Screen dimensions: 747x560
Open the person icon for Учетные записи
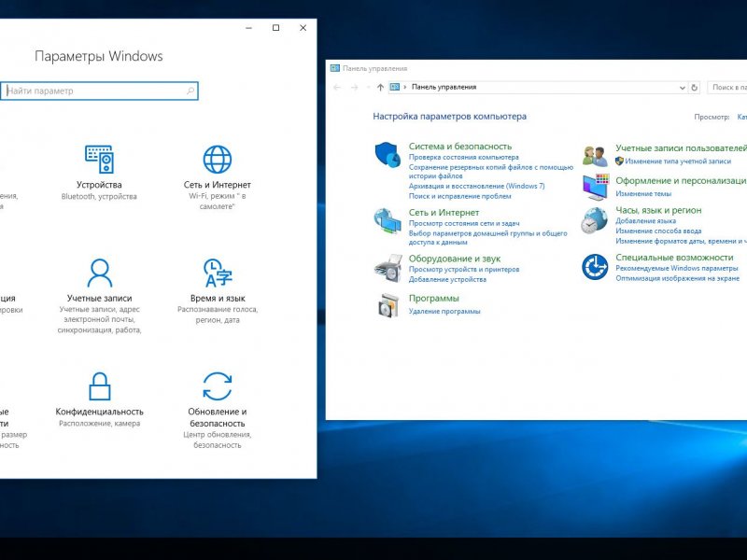(100, 273)
